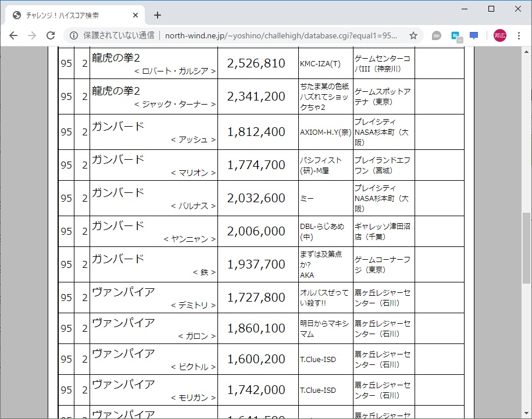Click the 石川 link for 扇ヶ丘レジャーセンター

(x=390, y=303)
